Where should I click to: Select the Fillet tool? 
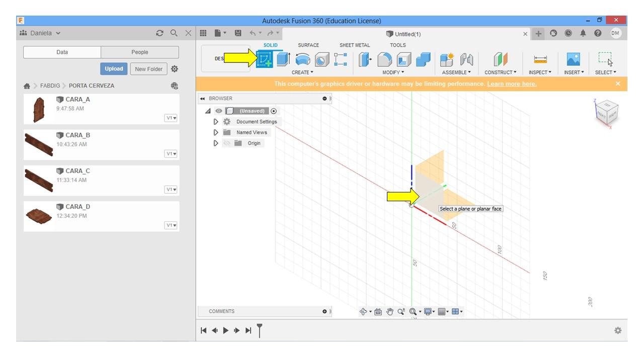384,60
